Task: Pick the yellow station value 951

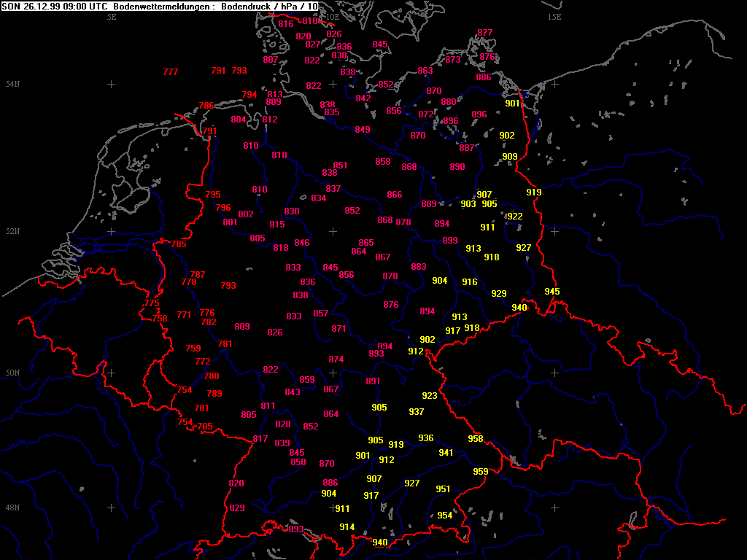Action: 443,489
